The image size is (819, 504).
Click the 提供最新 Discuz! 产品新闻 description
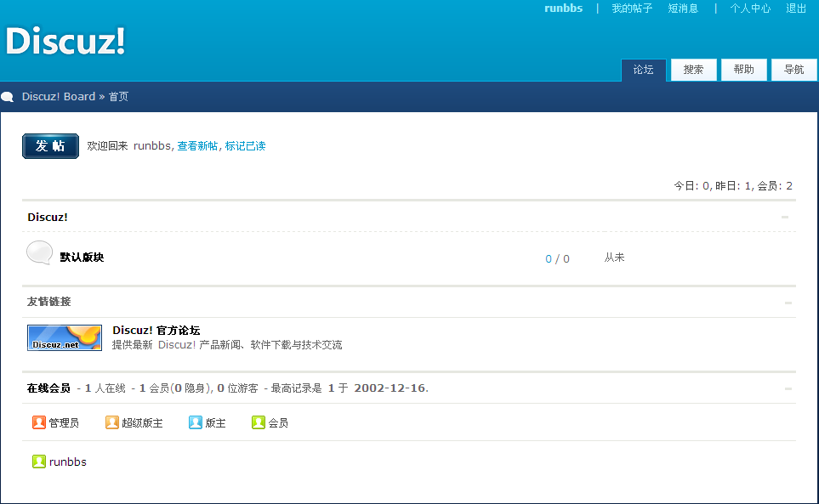(x=227, y=345)
